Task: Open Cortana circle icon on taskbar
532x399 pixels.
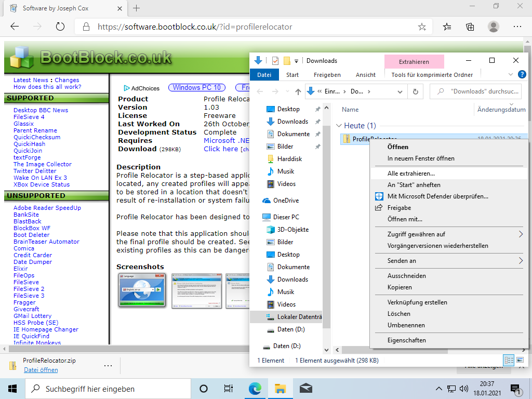Action: 204,389
